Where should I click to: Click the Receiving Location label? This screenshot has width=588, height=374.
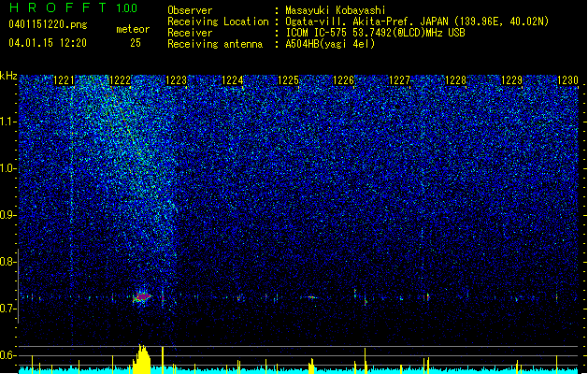coord(218,22)
